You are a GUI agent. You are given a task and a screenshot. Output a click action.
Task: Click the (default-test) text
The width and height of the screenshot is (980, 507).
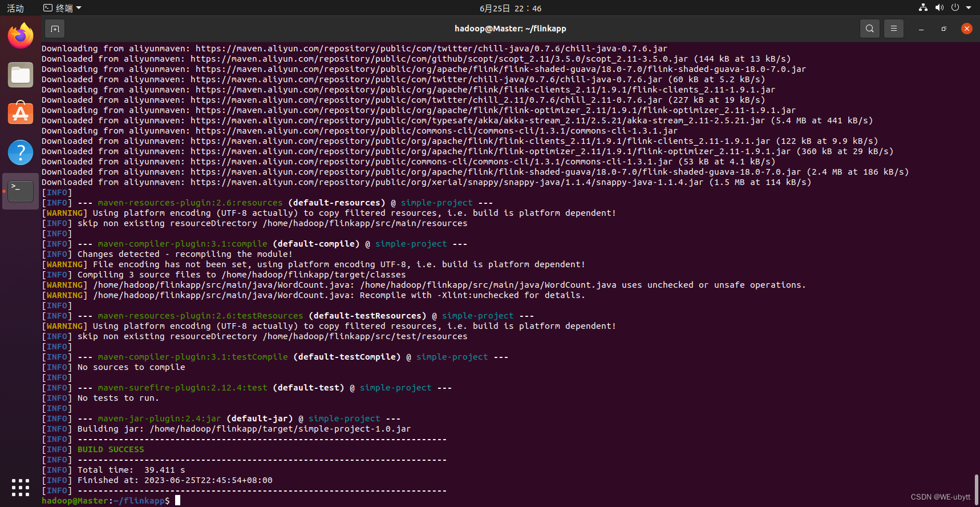click(309, 388)
